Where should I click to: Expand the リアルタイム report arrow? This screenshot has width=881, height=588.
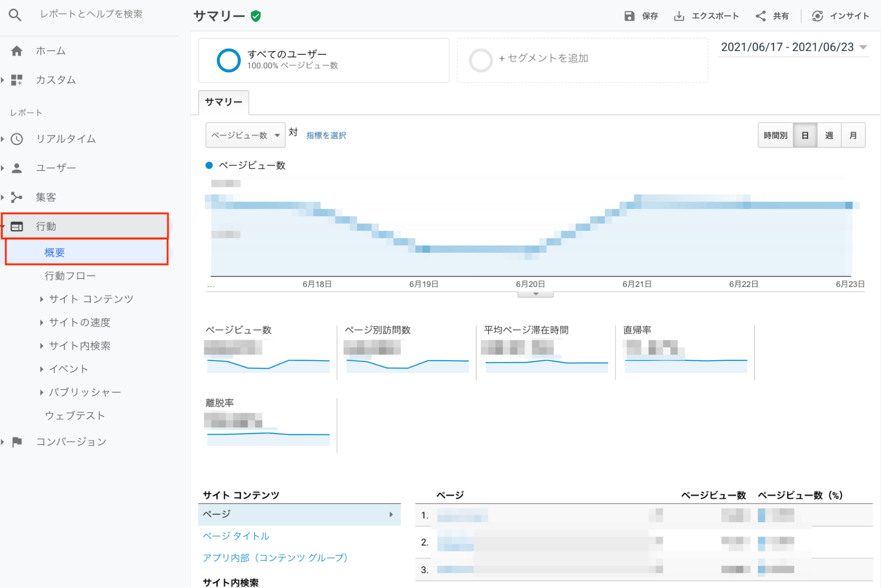(3, 139)
